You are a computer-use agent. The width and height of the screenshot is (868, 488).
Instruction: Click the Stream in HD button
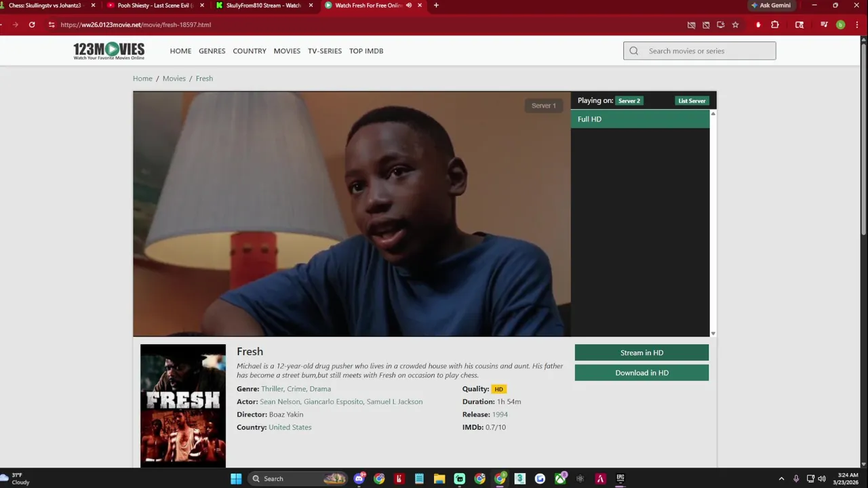coord(642,352)
